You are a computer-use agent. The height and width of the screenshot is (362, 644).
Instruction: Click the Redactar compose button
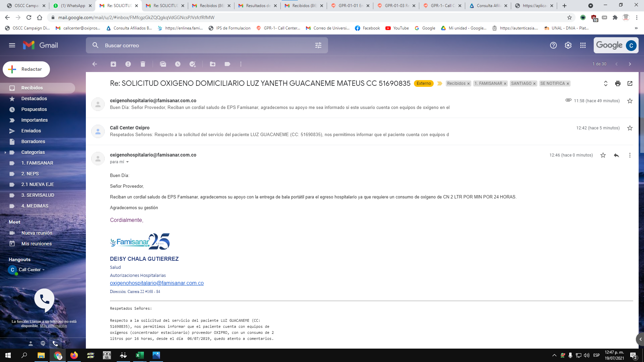[x=26, y=69]
